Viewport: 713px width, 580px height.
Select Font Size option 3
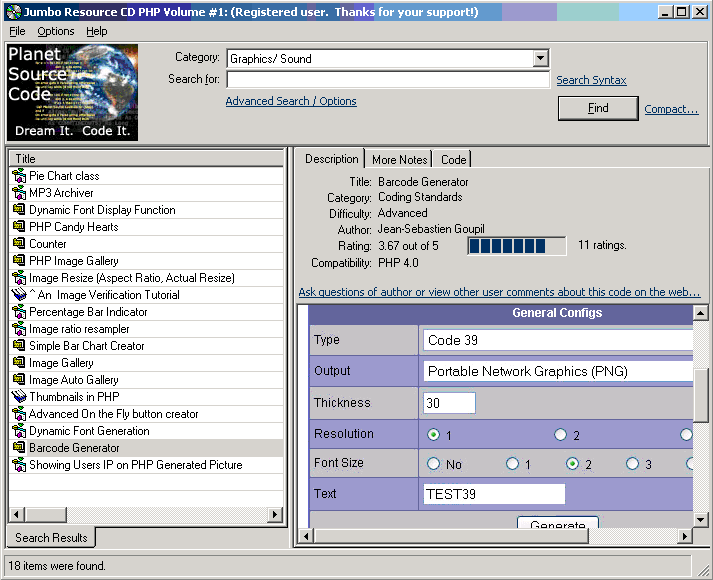(633, 464)
